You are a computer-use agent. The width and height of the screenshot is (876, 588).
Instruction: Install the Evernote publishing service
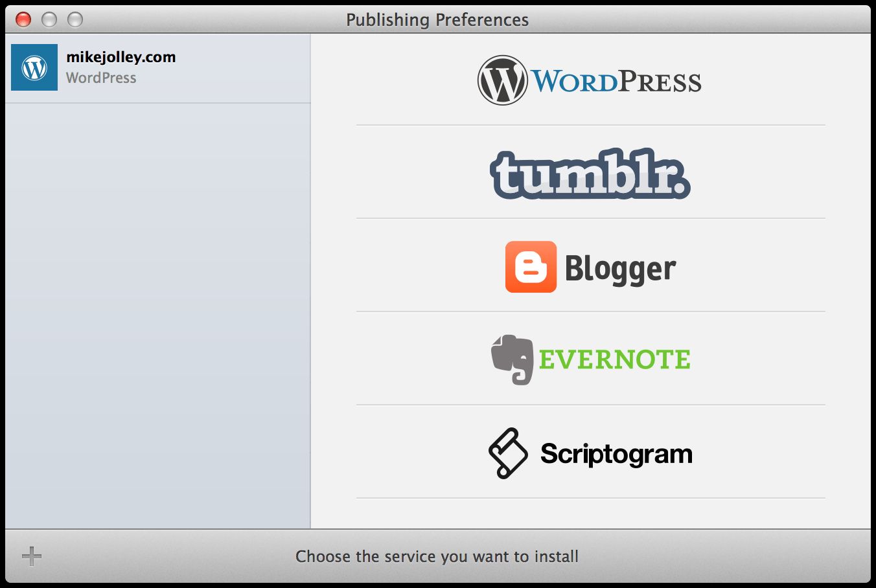tap(590, 358)
